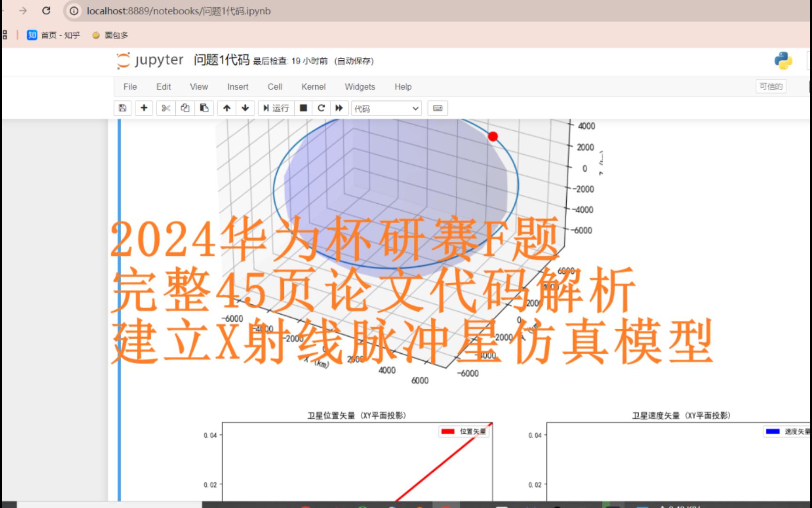Select cell via blue left border bar

click(x=119, y=310)
